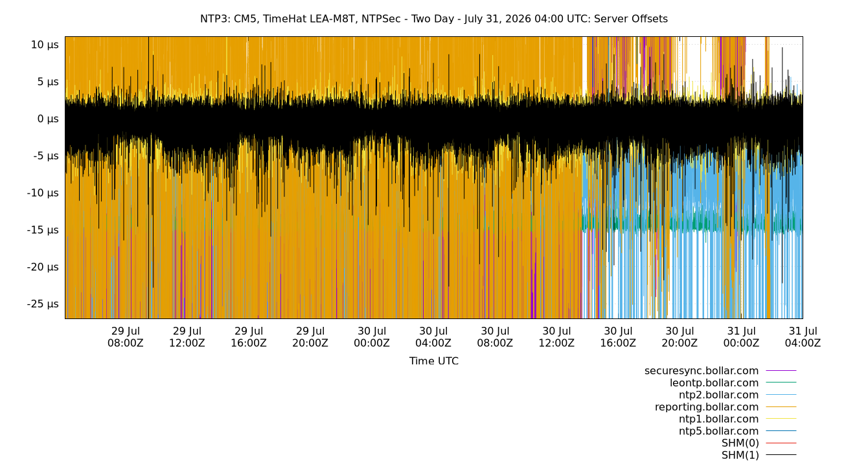Click the 30 Jul 12:00Z tick label
868x466 pixels.
point(556,337)
